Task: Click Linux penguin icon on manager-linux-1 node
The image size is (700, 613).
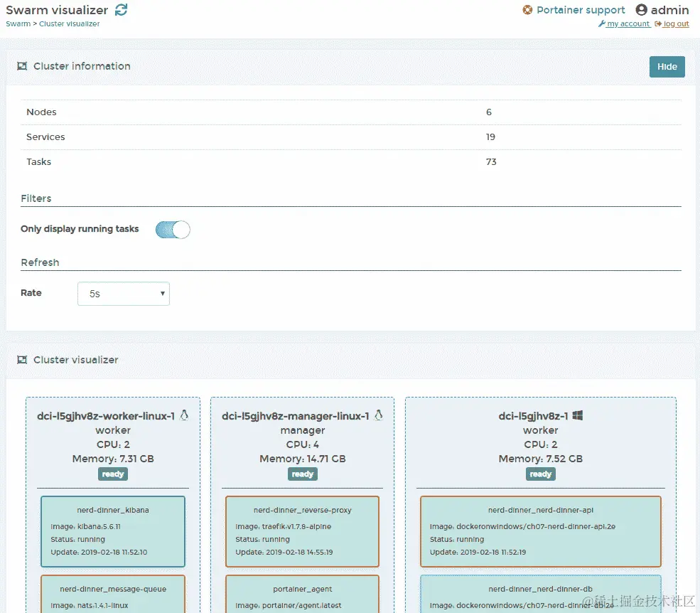Action: click(x=379, y=415)
